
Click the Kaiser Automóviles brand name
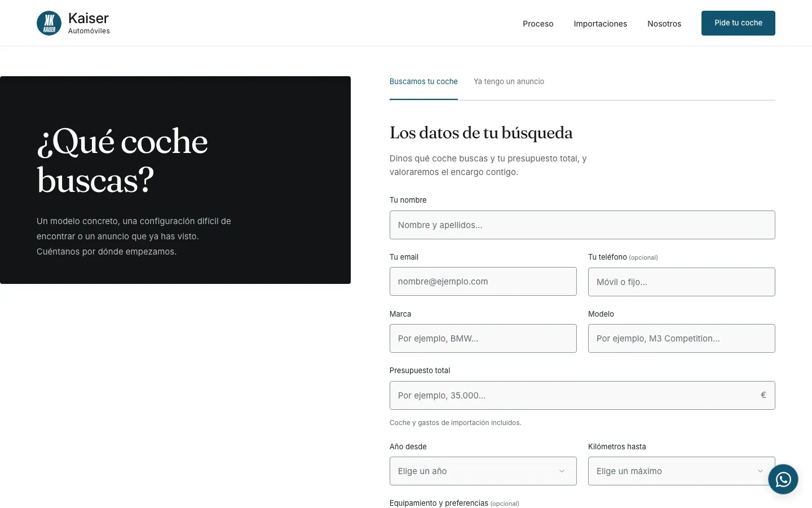pyautogui.click(x=89, y=23)
